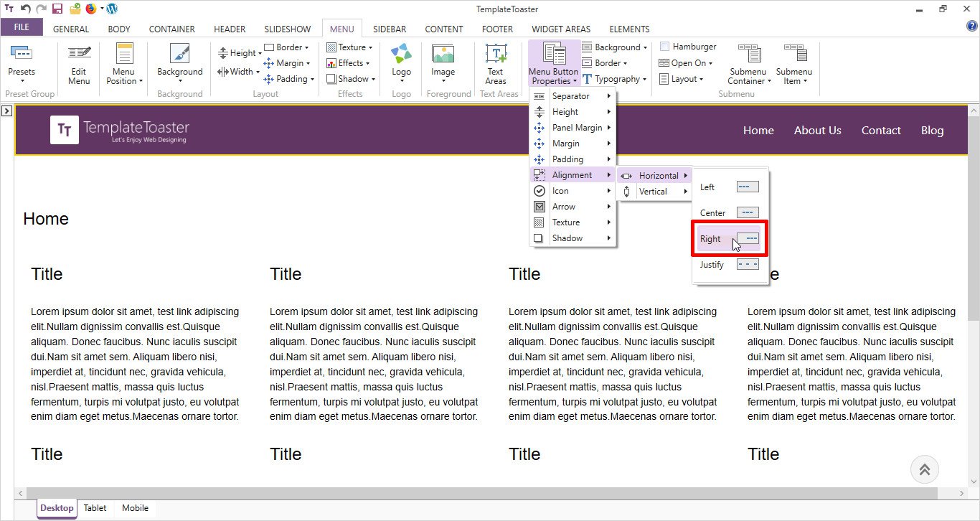Click the Logo icon in ribbon
The height and width of the screenshot is (521, 980).
[401, 55]
